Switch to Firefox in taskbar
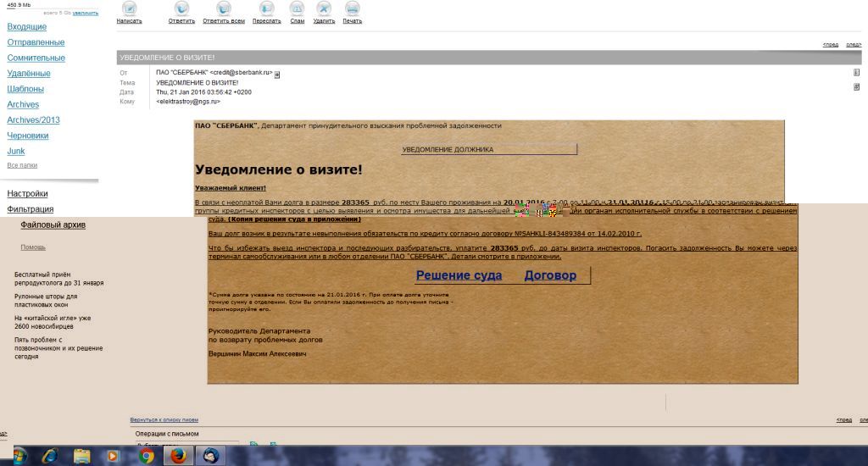 click(178, 456)
